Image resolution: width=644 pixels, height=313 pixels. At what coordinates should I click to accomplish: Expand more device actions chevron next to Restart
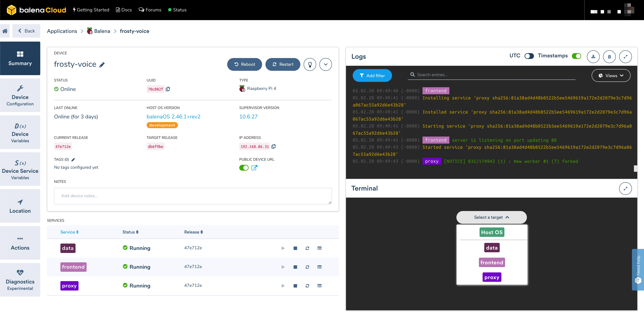[326, 65]
